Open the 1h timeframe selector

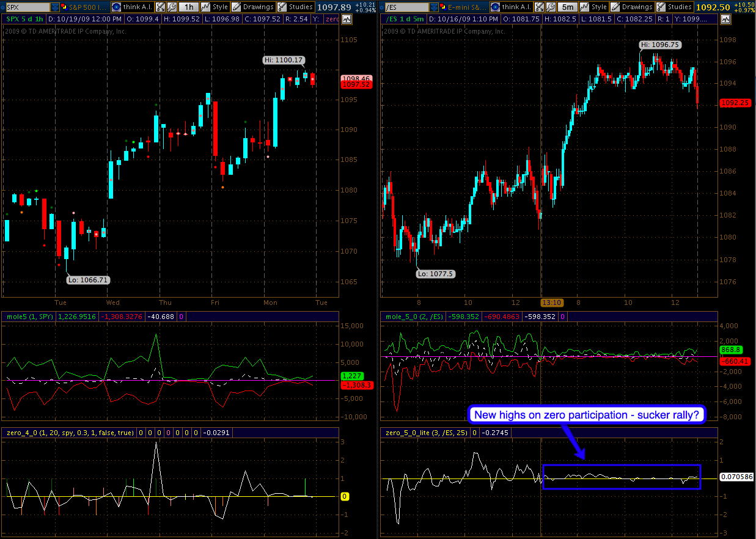point(189,7)
